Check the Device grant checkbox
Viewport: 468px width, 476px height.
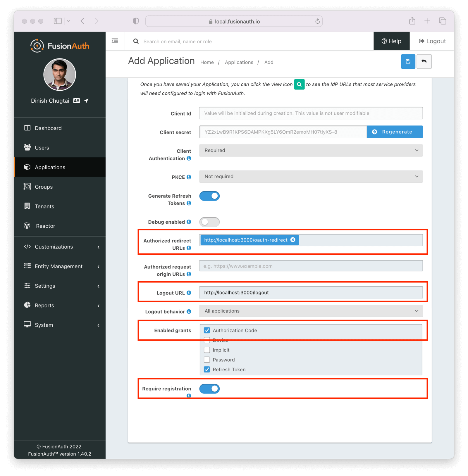pyautogui.click(x=207, y=340)
